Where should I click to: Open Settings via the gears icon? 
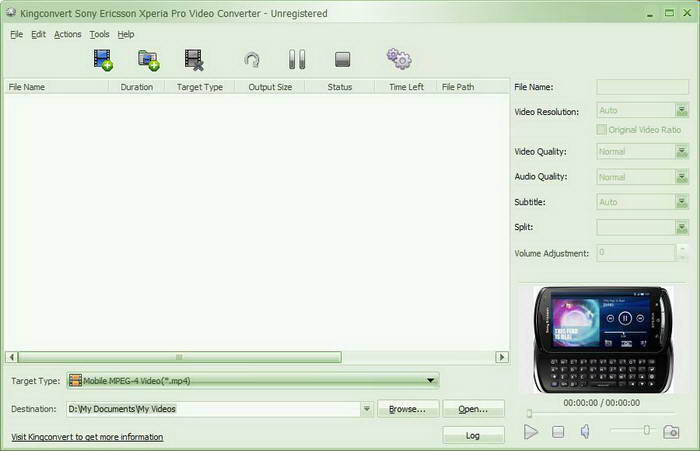(x=399, y=59)
